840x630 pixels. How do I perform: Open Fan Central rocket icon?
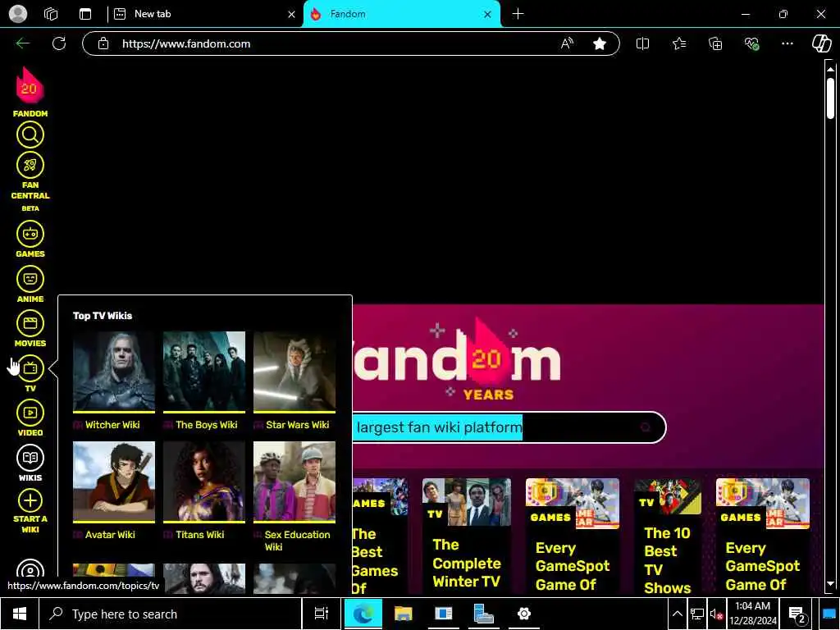pos(30,166)
